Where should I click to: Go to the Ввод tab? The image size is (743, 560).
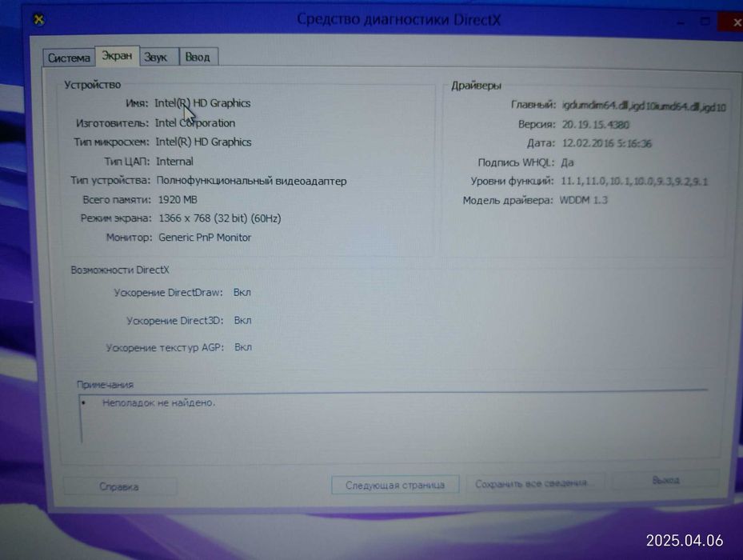coord(198,57)
